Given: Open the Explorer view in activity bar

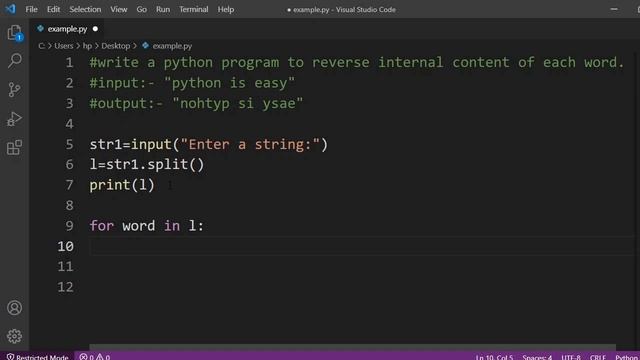Looking at the screenshot, I should (14, 33).
